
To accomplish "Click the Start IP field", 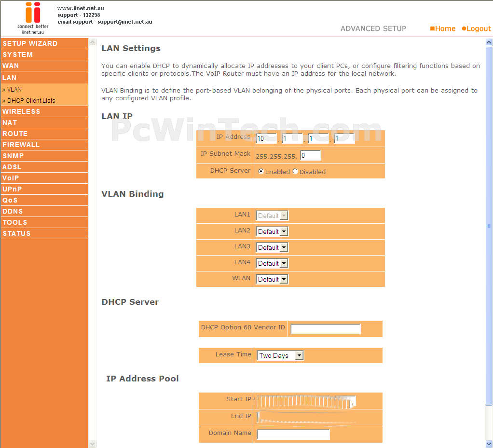I will point(306,401).
